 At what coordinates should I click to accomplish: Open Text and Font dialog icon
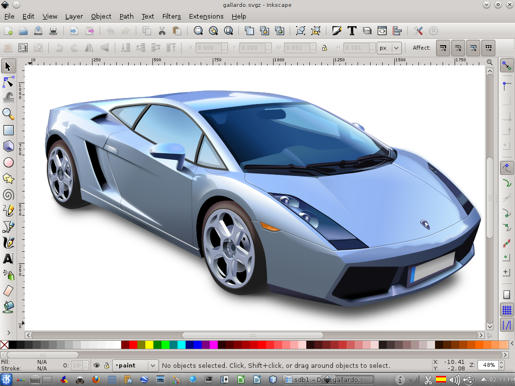coord(352,31)
